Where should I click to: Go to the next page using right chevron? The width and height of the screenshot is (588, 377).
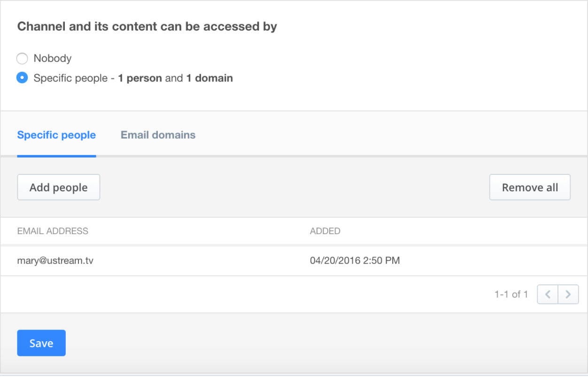coord(568,294)
